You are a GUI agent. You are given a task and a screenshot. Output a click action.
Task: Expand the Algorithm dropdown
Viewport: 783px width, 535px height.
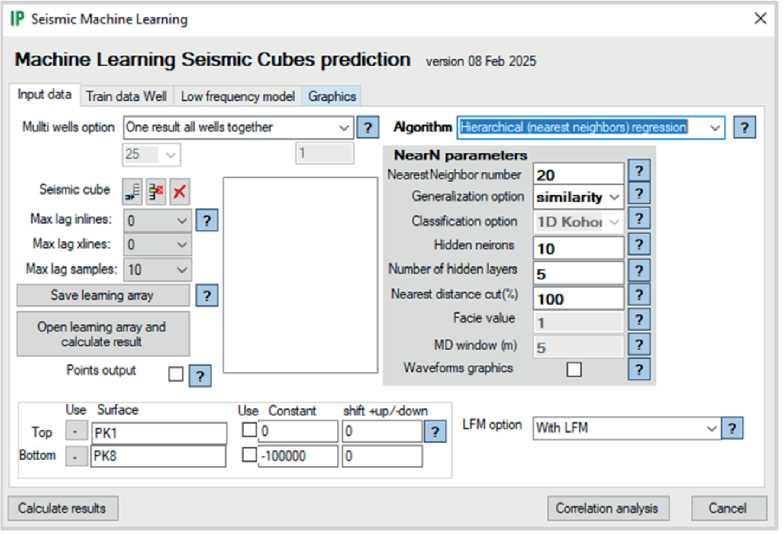pyautogui.click(x=714, y=128)
